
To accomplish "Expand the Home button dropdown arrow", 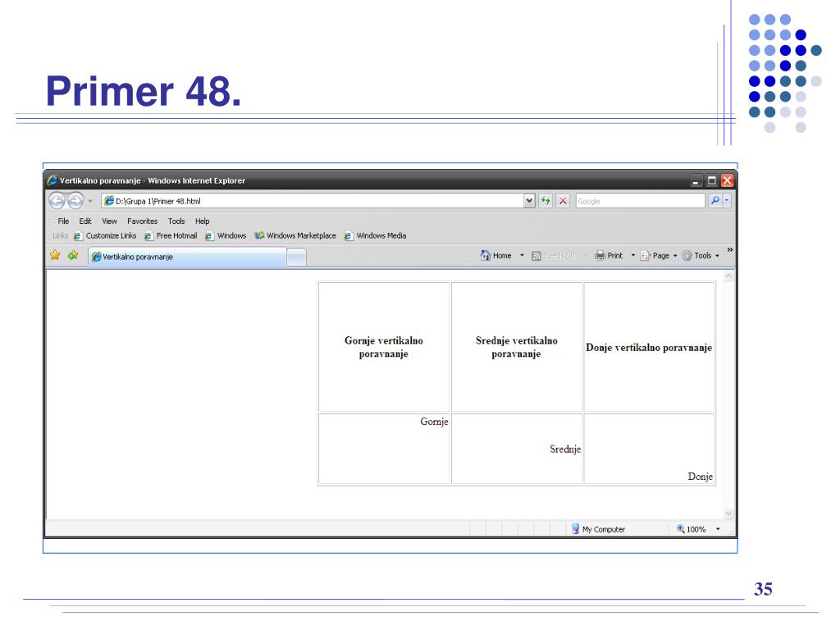I will click(522, 256).
